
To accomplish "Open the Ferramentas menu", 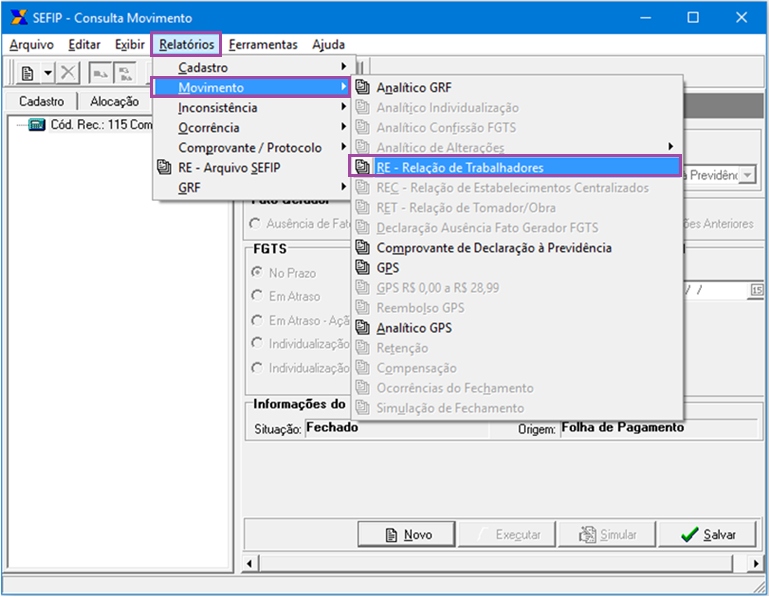I will point(263,45).
